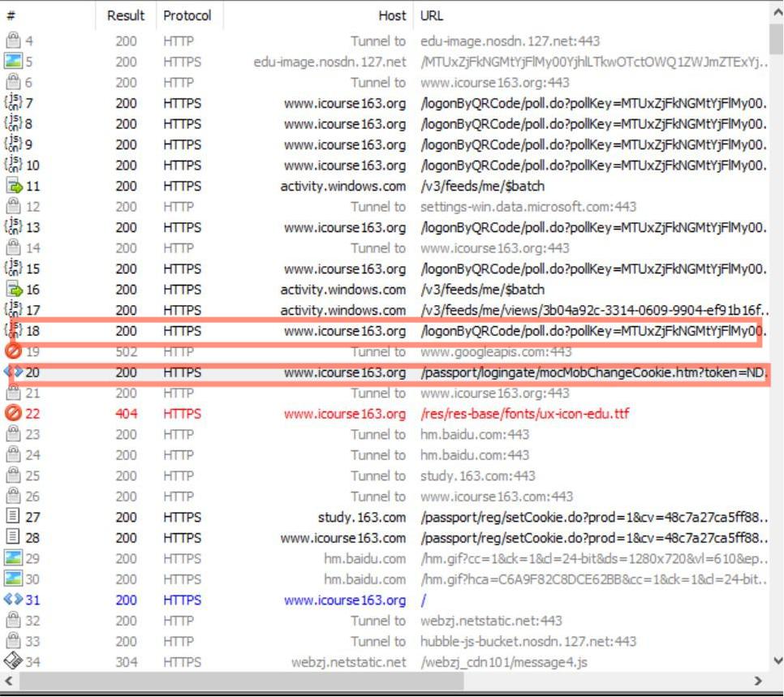Click the green-arrow POST icon of session 11
This screenshot has width=784, height=697.
click(14, 186)
